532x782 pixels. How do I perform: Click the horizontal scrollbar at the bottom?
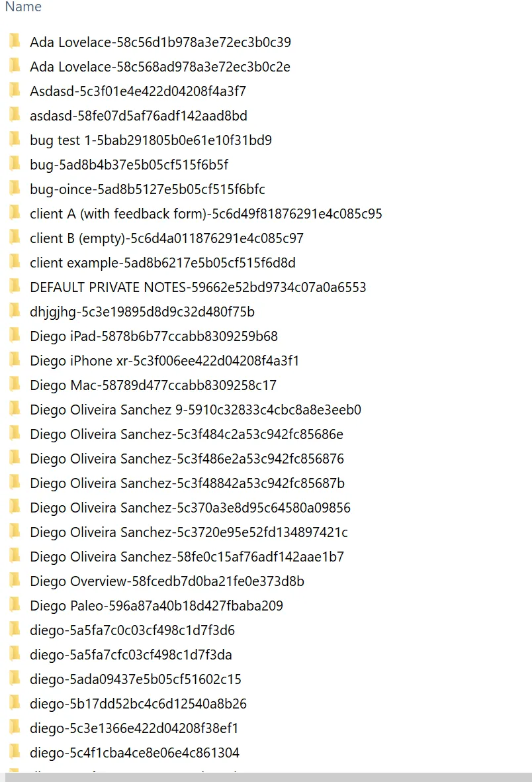click(x=266, y=777)
